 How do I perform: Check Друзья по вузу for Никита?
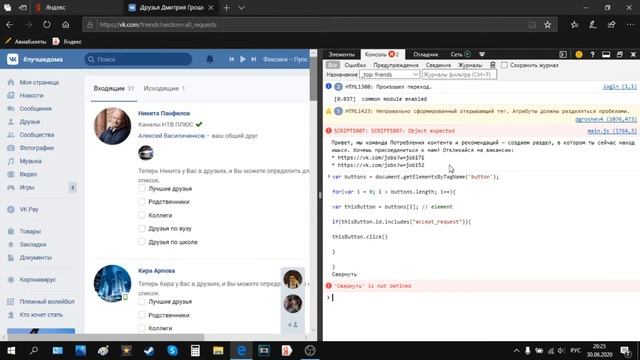pyautogui.click(x=142, y=229)
